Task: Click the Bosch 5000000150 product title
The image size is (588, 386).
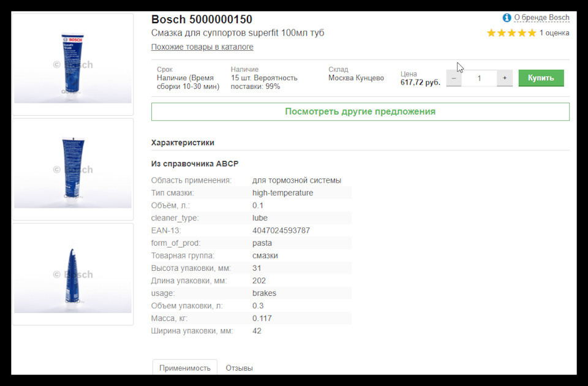Action: [x=202, y=20]
